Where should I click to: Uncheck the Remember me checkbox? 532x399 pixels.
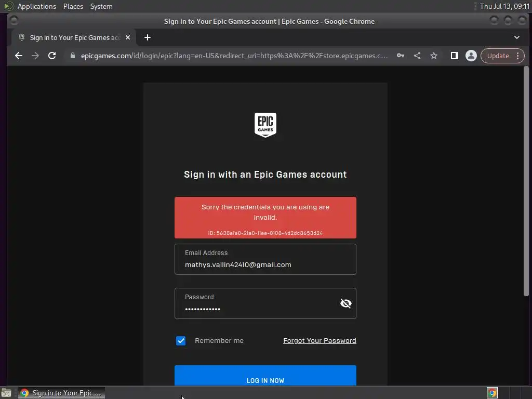[x=181, y=341]
